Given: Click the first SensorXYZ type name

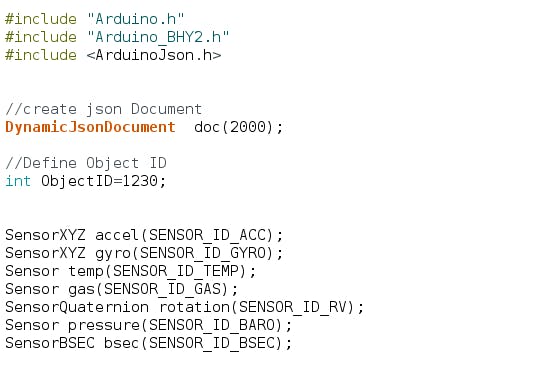Looking at the screenshot, I should pyautogui.click(x=45, y=235).
